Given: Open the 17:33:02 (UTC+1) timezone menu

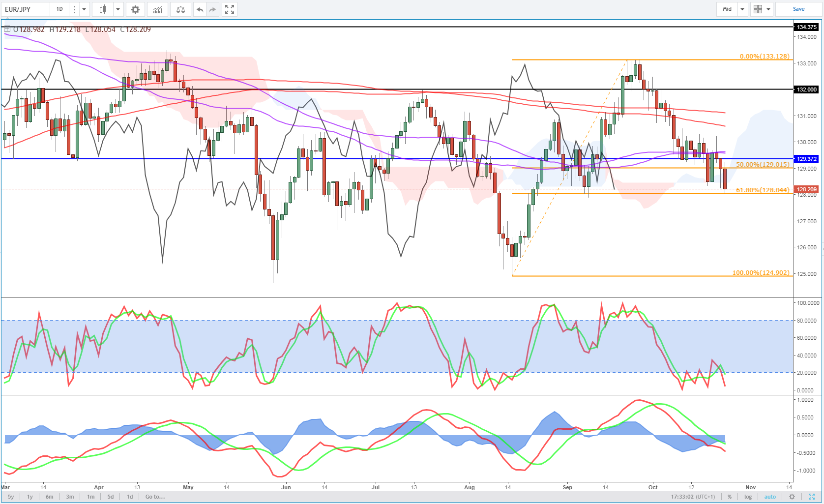Looking at the screenshot, I should [x=693, y=497].
